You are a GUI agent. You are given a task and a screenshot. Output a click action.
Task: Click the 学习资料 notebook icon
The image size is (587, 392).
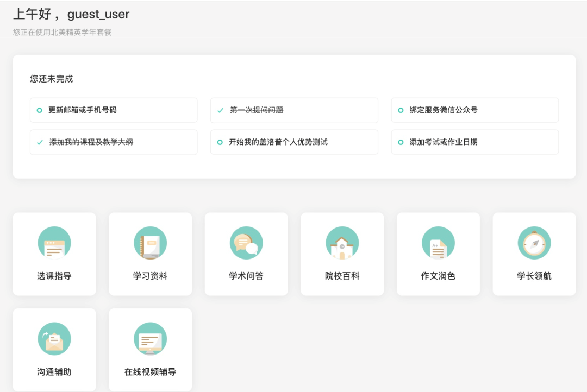click(150, 243)
